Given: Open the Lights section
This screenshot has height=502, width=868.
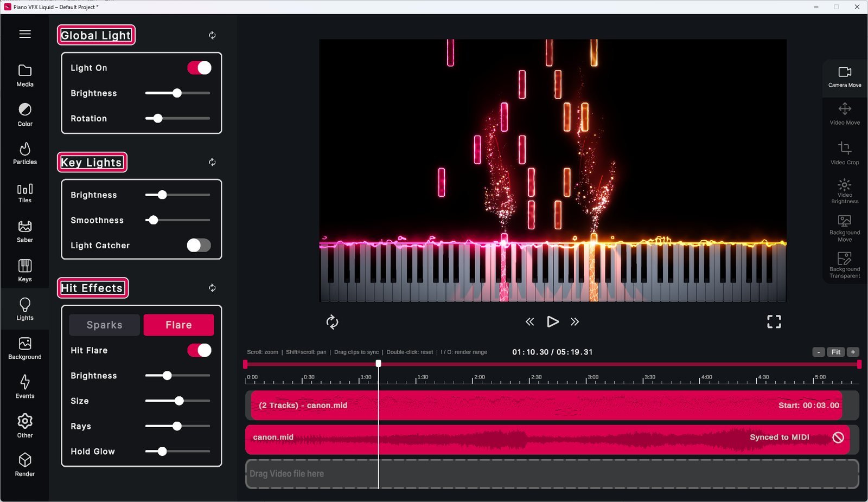Looking at the screenshot, I should [x=25, y=310].
